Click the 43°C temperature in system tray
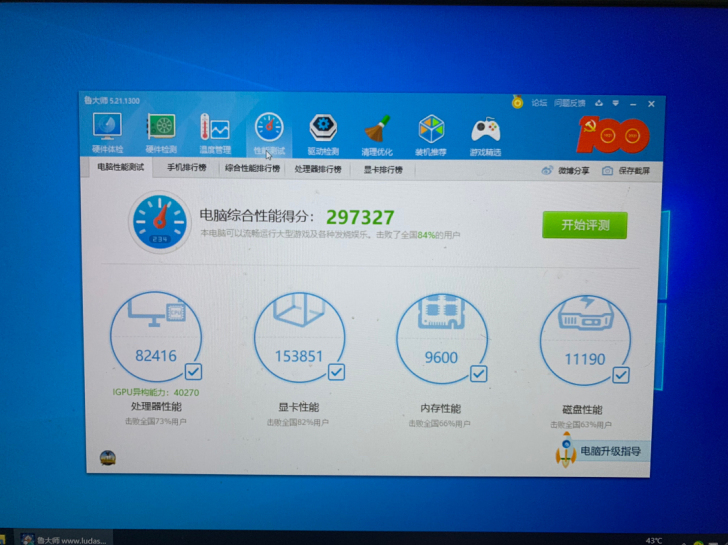Screen dimensions: 728x545 tap(654, 540)
